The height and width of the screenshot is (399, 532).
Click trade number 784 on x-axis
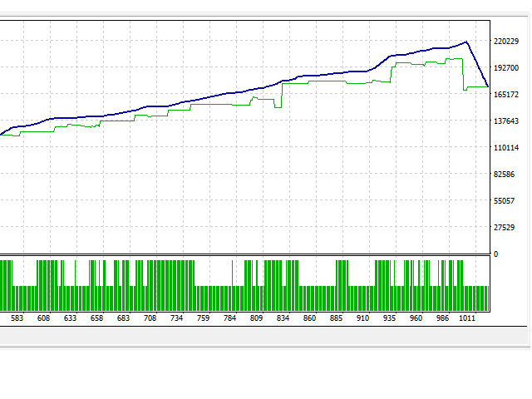(229, 318)
